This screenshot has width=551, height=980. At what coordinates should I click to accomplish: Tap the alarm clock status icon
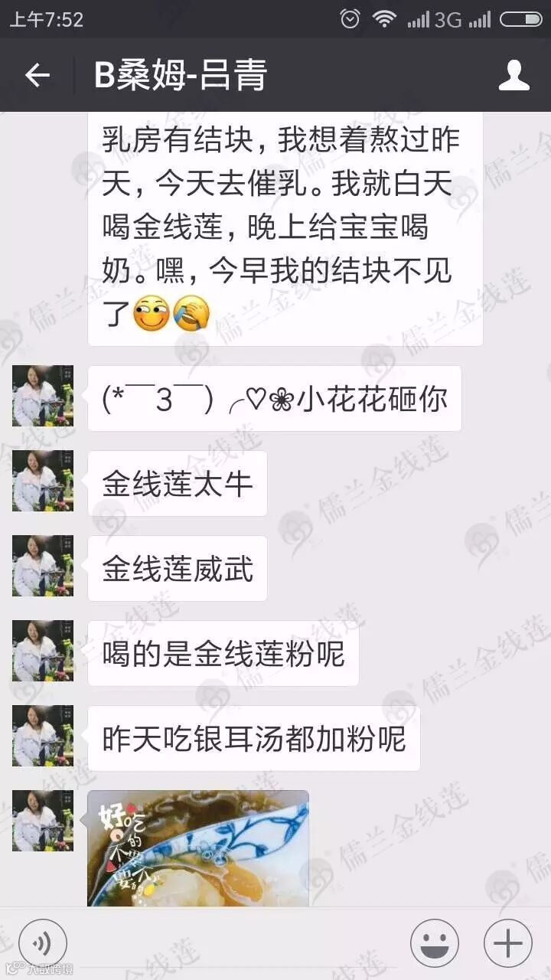[x=350, y=19]
